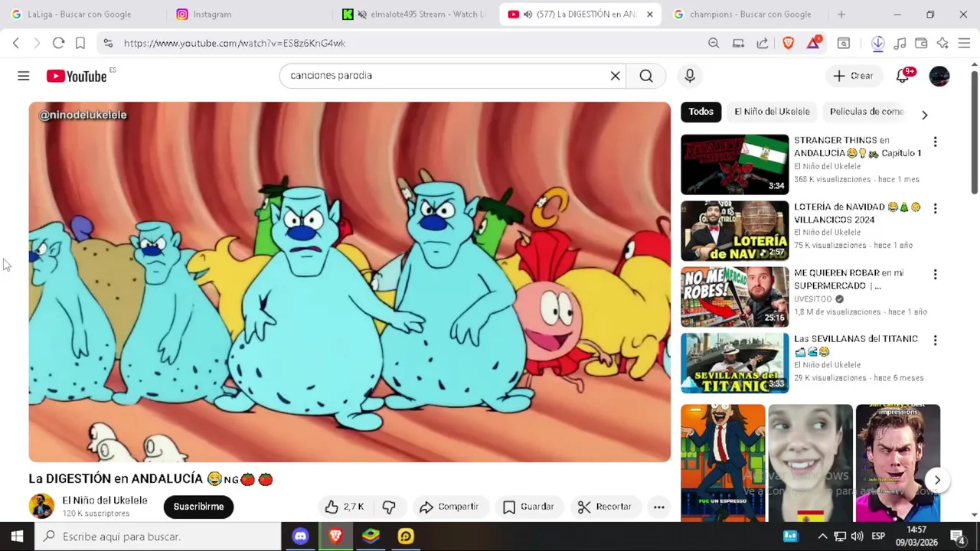Switch to the LaLiga Google tab

[x=80, y=14]
